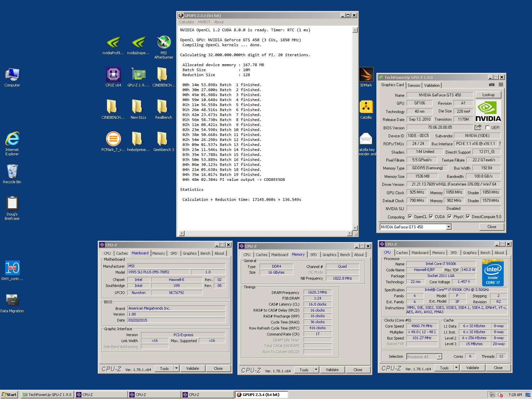Image resolution: width=532 pixels, height=399 pixels.
Task: Open the RealBench folder
Action: (163, 109)
